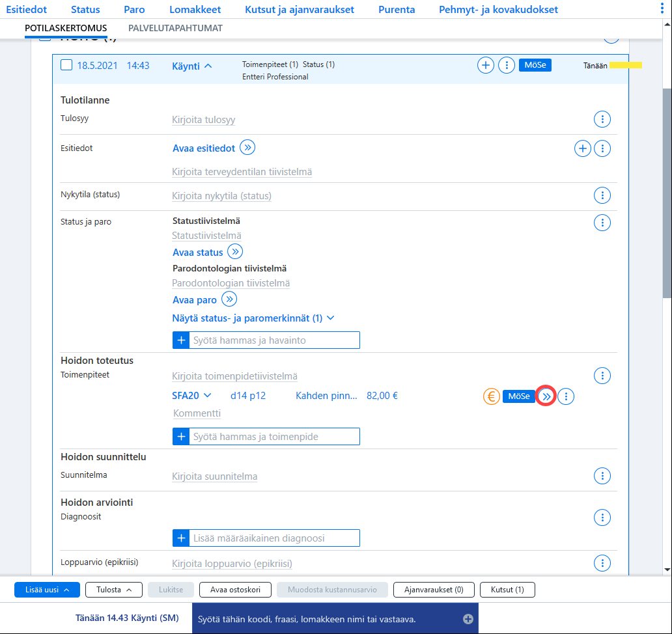This screenshot has height=634, width=672.
Task: Click the 18.5.2021 date link
Action: (x=97, y=66)
